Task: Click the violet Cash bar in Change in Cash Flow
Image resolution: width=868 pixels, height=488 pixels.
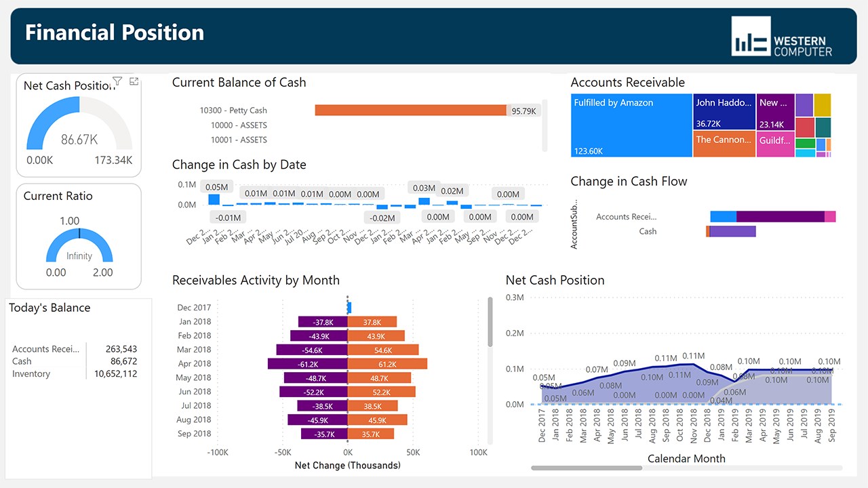Action: [x=732, y=232]
